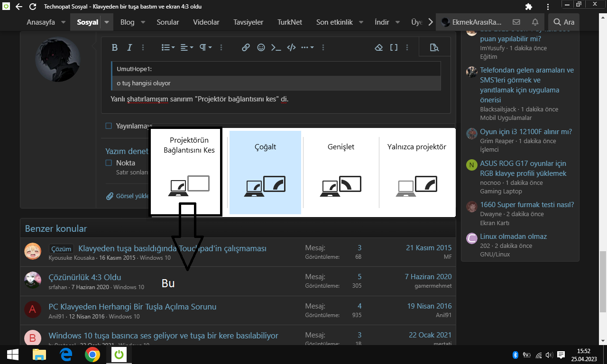Screen dimensions: 607x364
Task: Open the Tavsiyeler nav item
Action: (248, 22)
